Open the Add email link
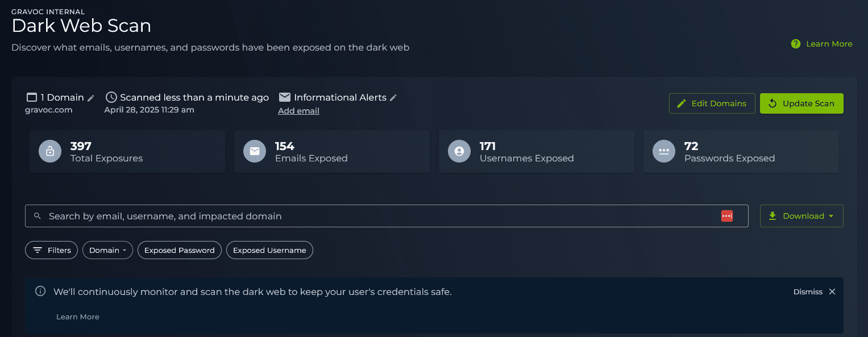The height and width of the screenshot is (337, 868). pyautogui.click(x=298, y=111)
